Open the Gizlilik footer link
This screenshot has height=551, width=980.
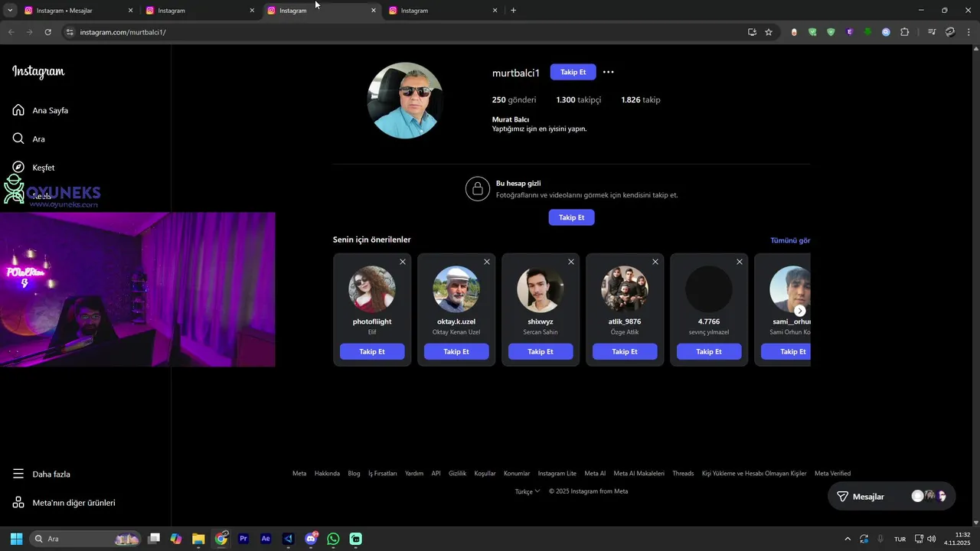pyautogui.click(x=457, y=474)
